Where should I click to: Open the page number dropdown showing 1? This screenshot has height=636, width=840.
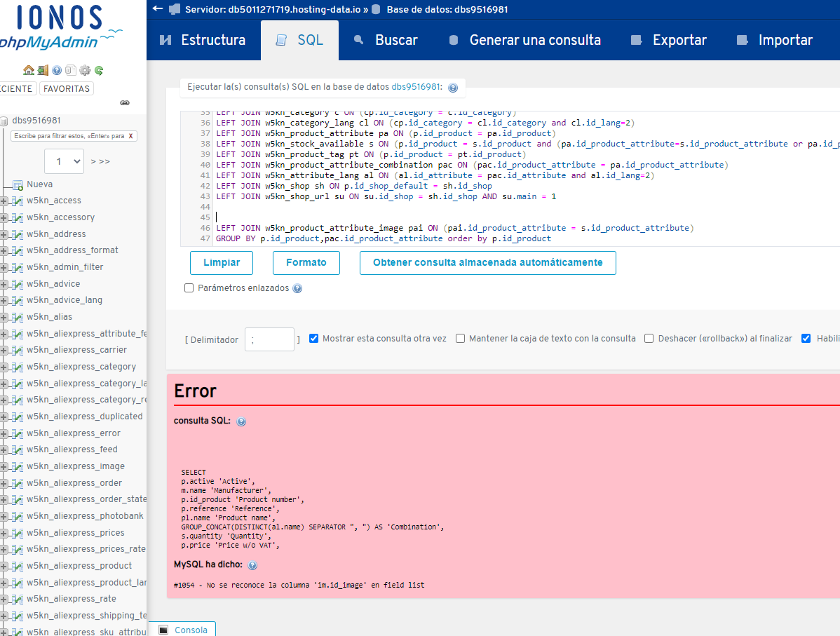point(65,161)
